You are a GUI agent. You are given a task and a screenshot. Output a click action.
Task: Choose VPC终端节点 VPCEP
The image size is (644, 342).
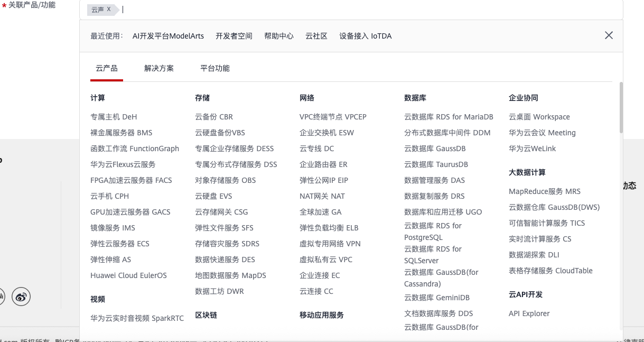333,117
